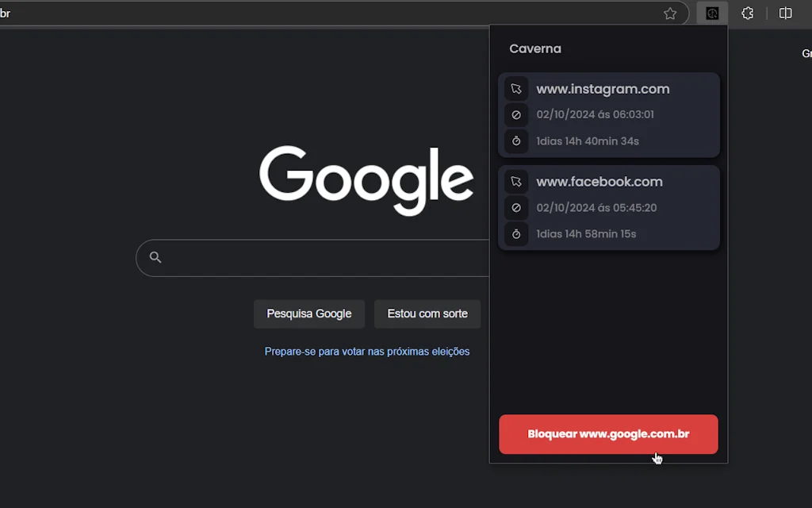
Task: Open the 'Prepare-se para votar' elections link
Action: click(367, 352)
